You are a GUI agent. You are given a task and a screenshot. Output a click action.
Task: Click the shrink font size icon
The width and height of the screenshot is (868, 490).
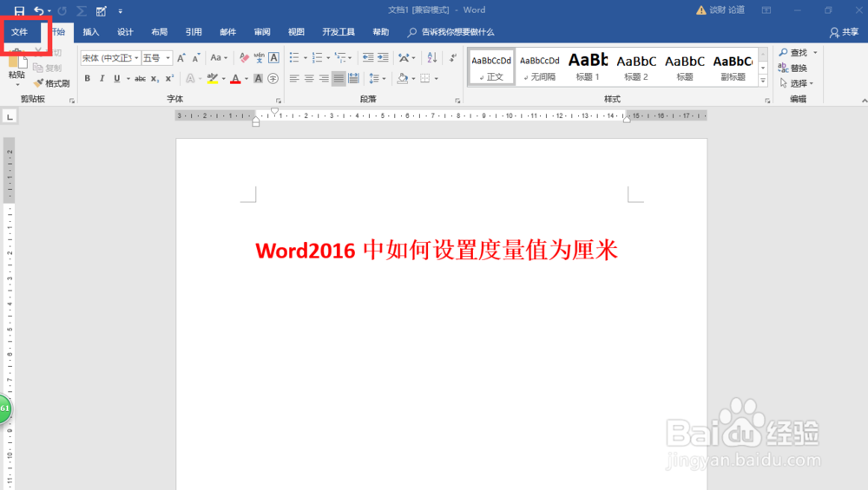pyautogui.click(x=196, y=57)
